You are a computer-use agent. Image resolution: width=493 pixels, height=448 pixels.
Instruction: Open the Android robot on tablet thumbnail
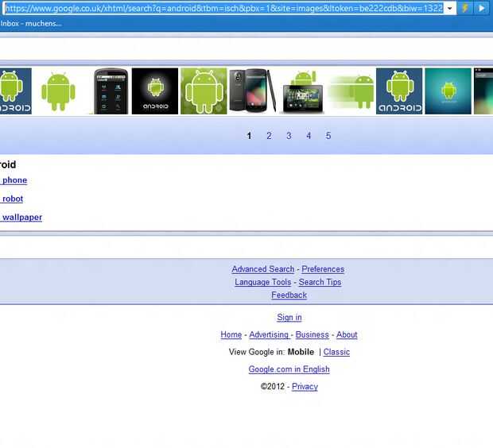[303, 91]
